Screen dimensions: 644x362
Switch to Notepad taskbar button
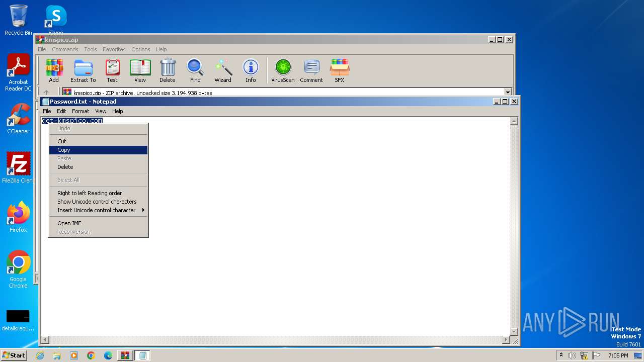point(142,355)
